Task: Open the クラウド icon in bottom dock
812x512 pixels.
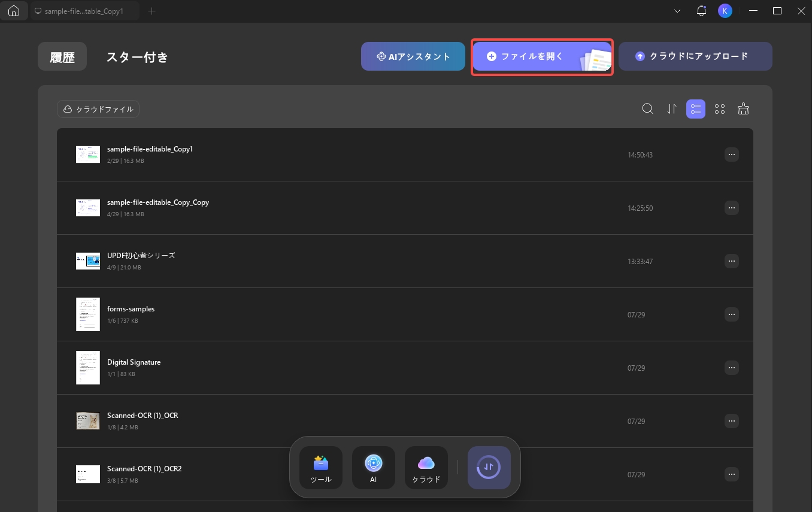Action: tap(426, 468)
